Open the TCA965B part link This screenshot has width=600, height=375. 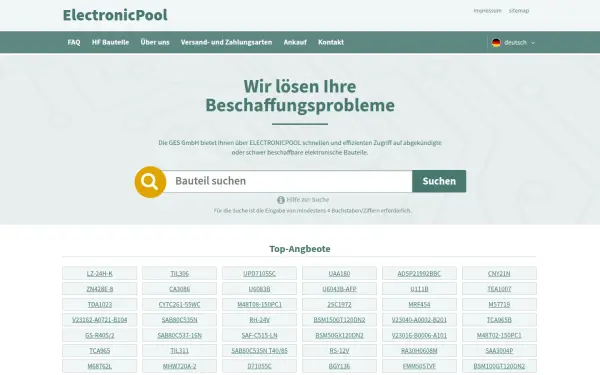[x=499, y=320]
